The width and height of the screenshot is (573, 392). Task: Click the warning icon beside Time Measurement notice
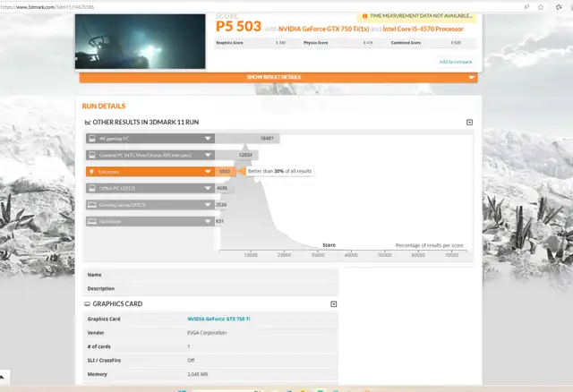click(364, 16)
